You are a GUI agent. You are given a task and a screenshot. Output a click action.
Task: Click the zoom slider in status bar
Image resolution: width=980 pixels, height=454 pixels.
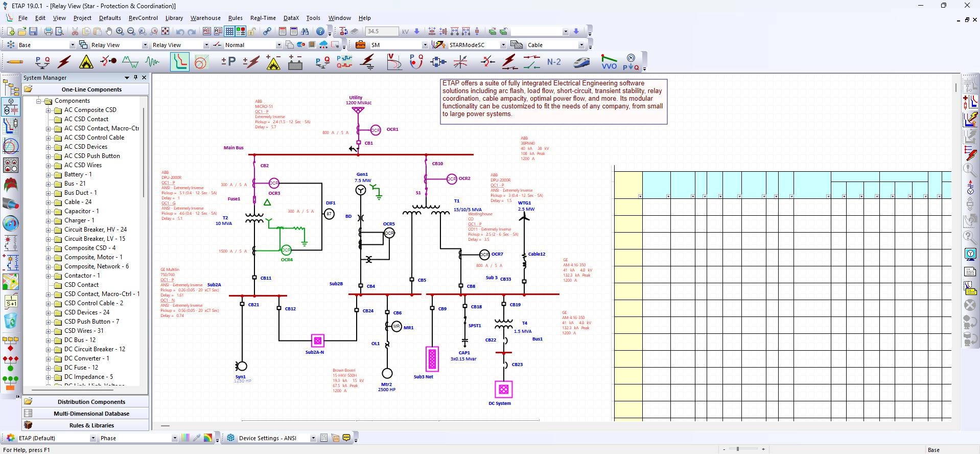737,449
